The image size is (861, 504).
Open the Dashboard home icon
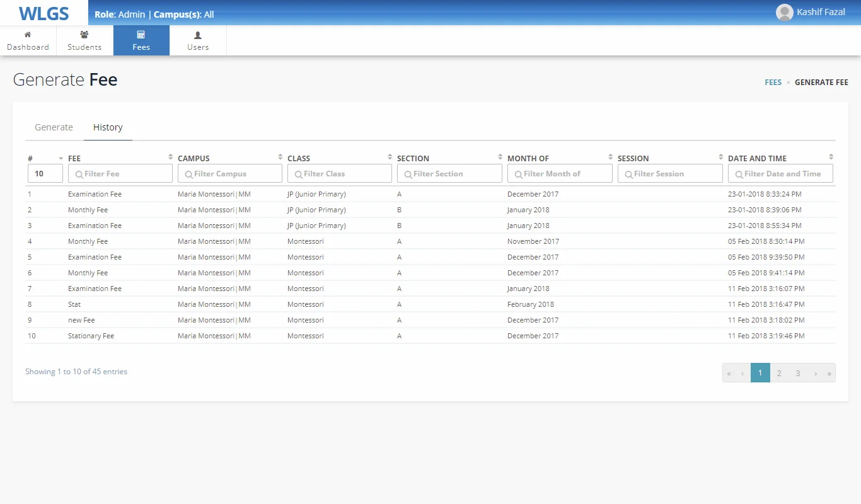(28, 35)
